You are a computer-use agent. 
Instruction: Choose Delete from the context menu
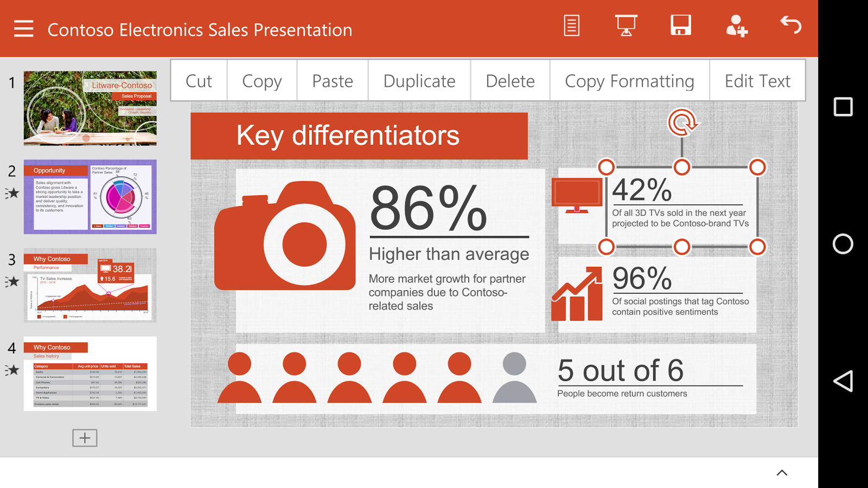click(510, 81)
